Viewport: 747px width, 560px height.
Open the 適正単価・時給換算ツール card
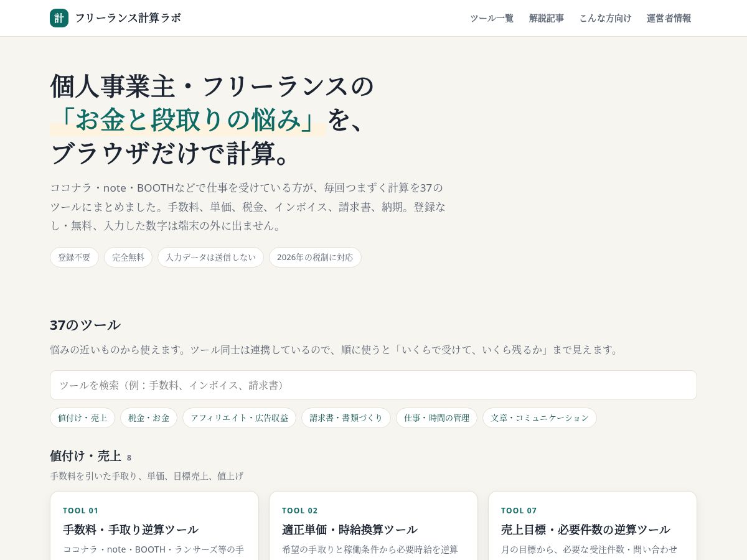pyautogui.click(x=374, y=526)
